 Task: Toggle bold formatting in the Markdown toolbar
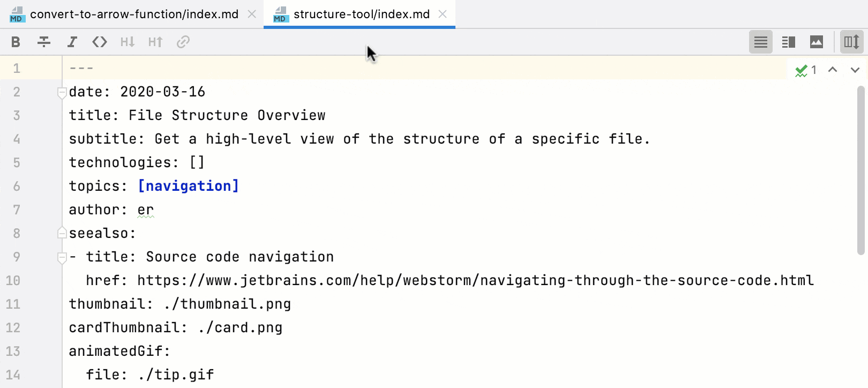pyautogui.click(x=16, y=42)
